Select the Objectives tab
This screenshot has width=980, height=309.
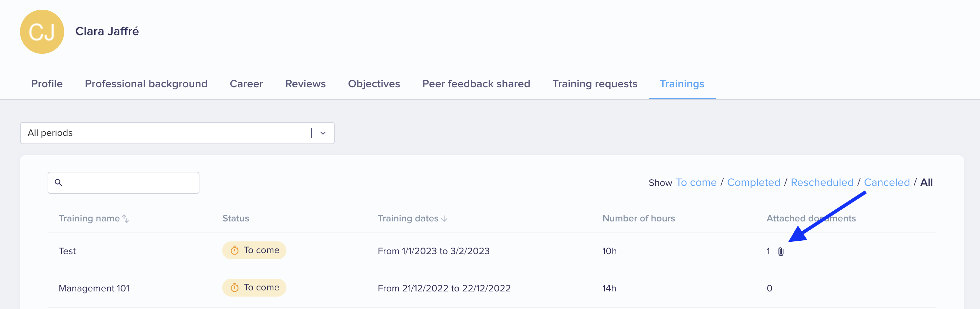pos(374,83)
